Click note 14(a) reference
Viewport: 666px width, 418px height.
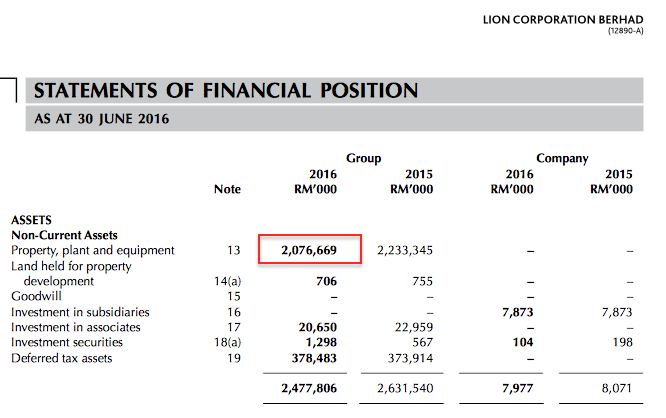pyautogui.click(x=228, y=281)
